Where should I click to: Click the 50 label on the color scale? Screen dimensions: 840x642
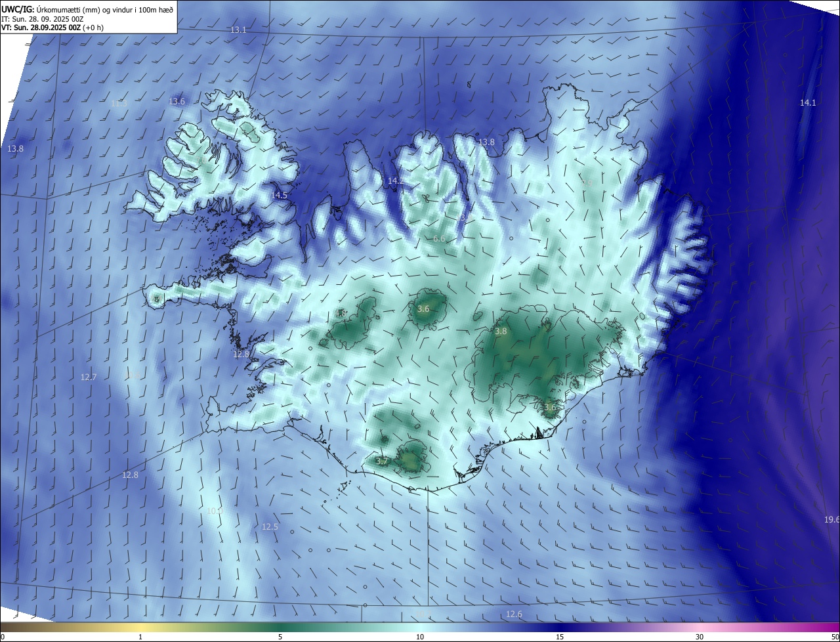[835, 637]
